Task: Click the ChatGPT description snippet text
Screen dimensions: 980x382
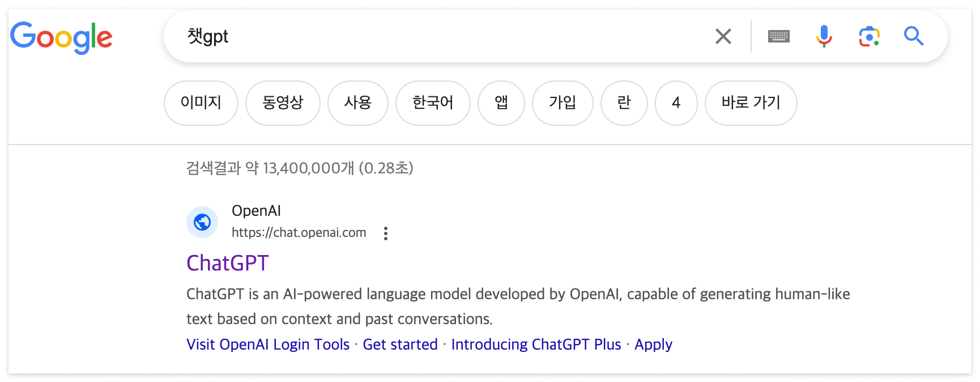Action: (x=518, y=307)
